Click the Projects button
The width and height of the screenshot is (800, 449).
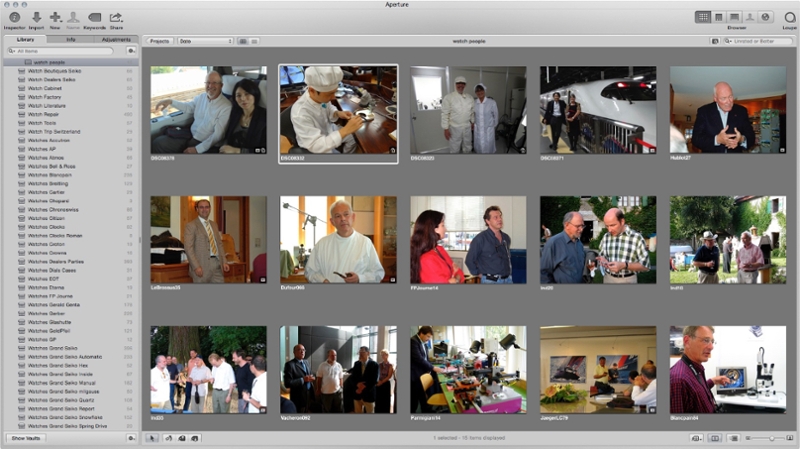pyautogui.click(x=159, y=41)
